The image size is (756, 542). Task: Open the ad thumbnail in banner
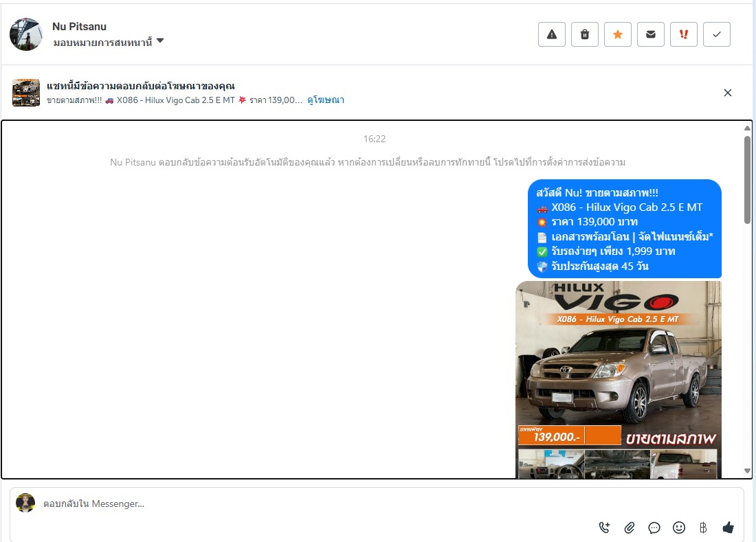pyautogui.click(x=26, y=93)
